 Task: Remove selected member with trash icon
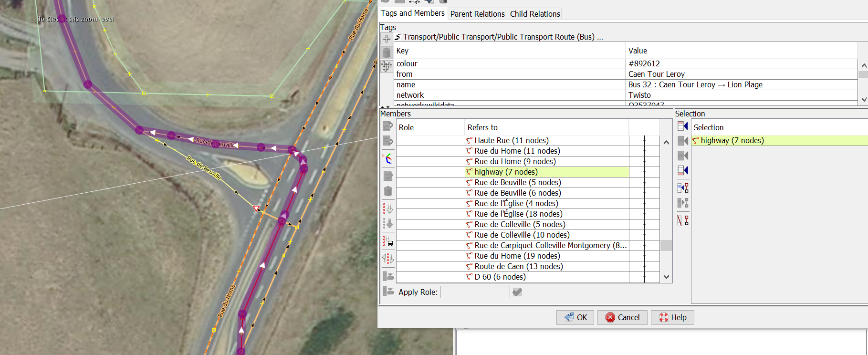coord(388,191)
